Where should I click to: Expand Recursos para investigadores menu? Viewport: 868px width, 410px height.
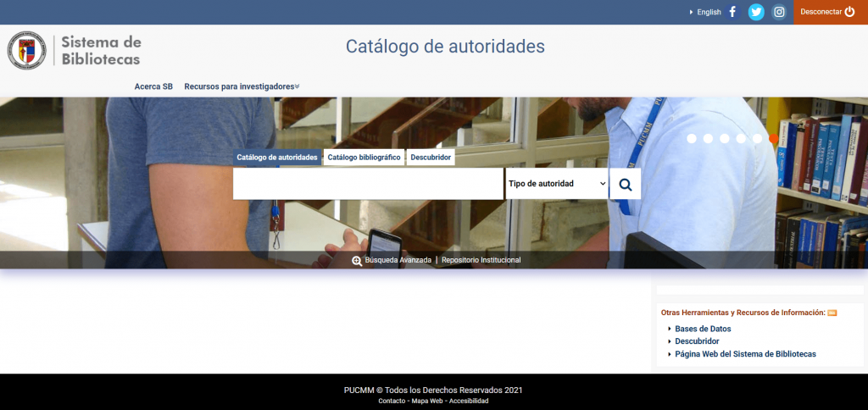(x=242, y=86)
